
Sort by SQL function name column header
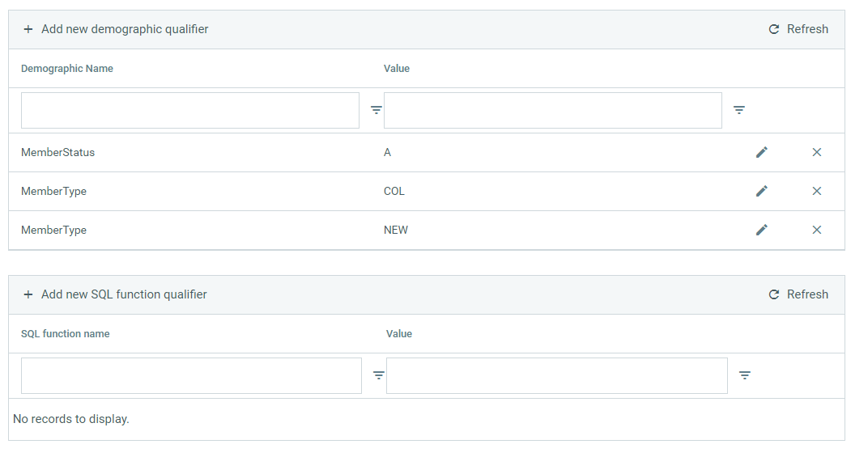coord(66,334)
